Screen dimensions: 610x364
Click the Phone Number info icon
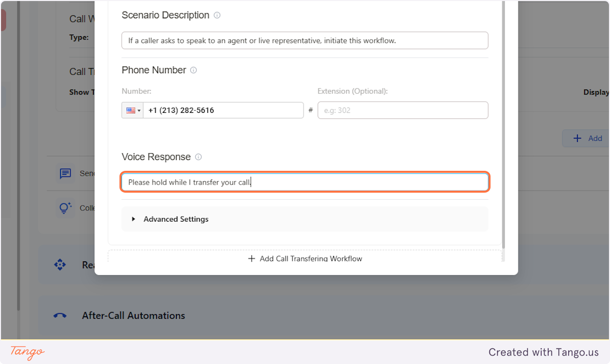click(x=193, y=70)
